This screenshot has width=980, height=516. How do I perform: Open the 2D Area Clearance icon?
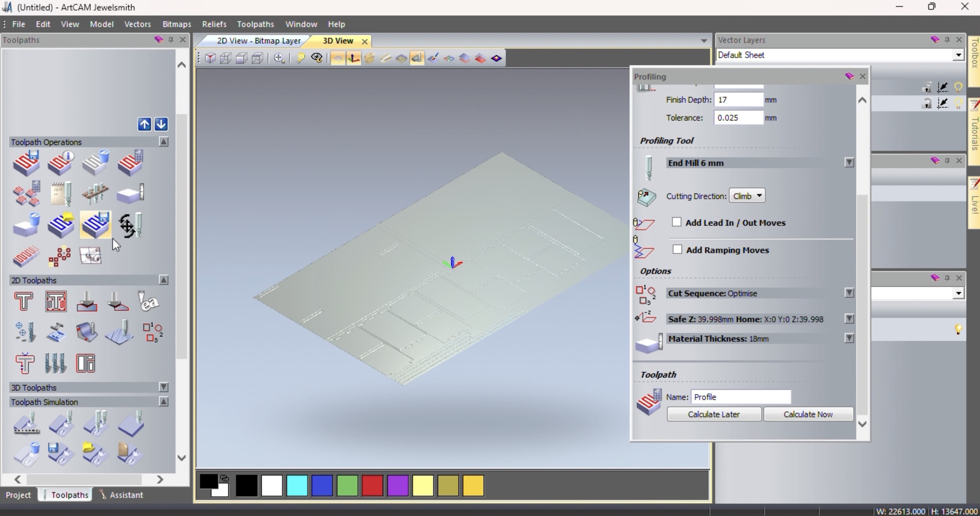point(55,302)
